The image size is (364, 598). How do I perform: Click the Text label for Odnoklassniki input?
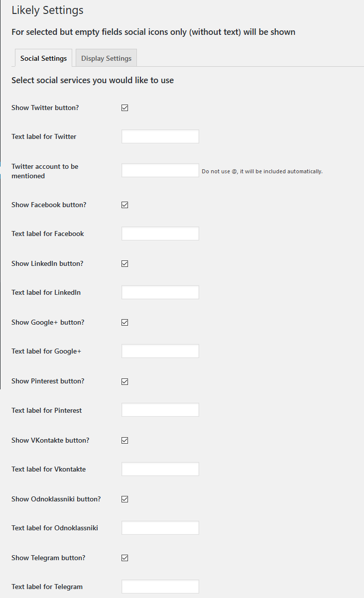pyautogui.click(x=160, y=528)
